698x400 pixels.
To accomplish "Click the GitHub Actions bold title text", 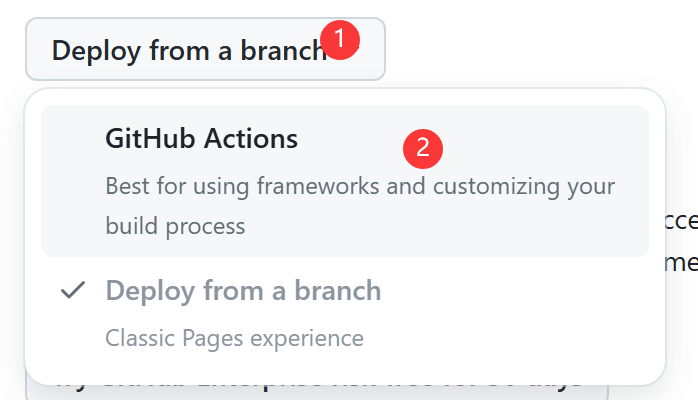I will tap(202, 139).
